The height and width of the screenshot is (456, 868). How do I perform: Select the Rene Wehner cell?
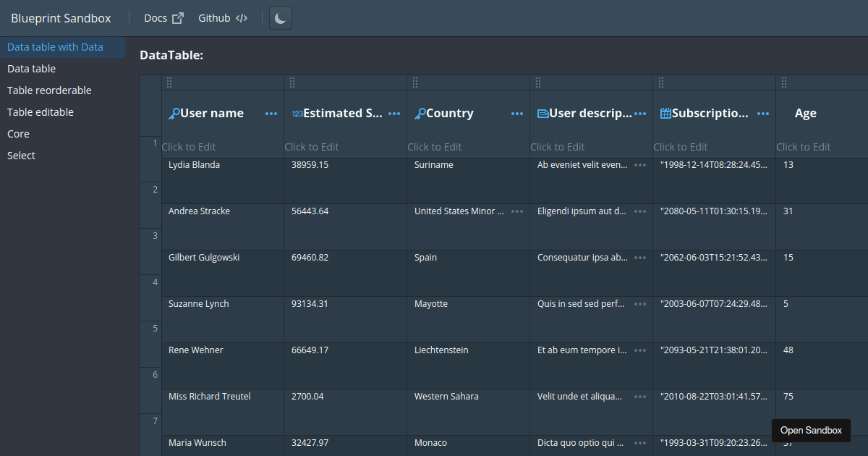(223, 366)
